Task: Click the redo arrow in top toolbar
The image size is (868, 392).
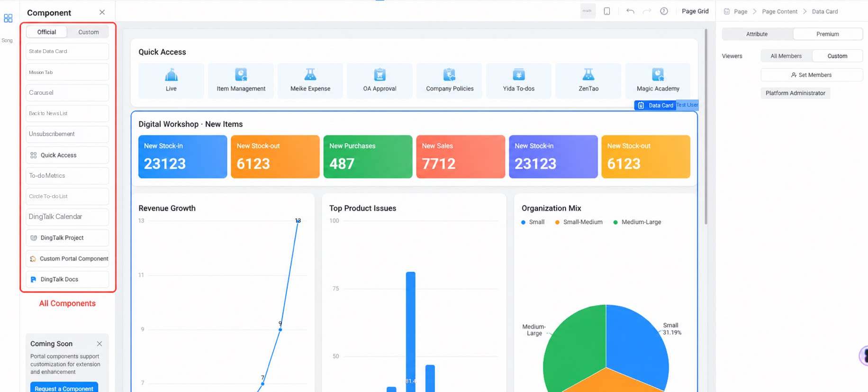Action: [x=647, y=11]
